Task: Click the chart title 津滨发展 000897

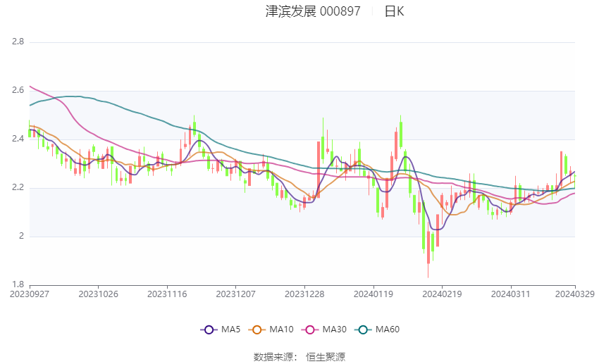Action: pyautogui.click(x=313, y=11)
